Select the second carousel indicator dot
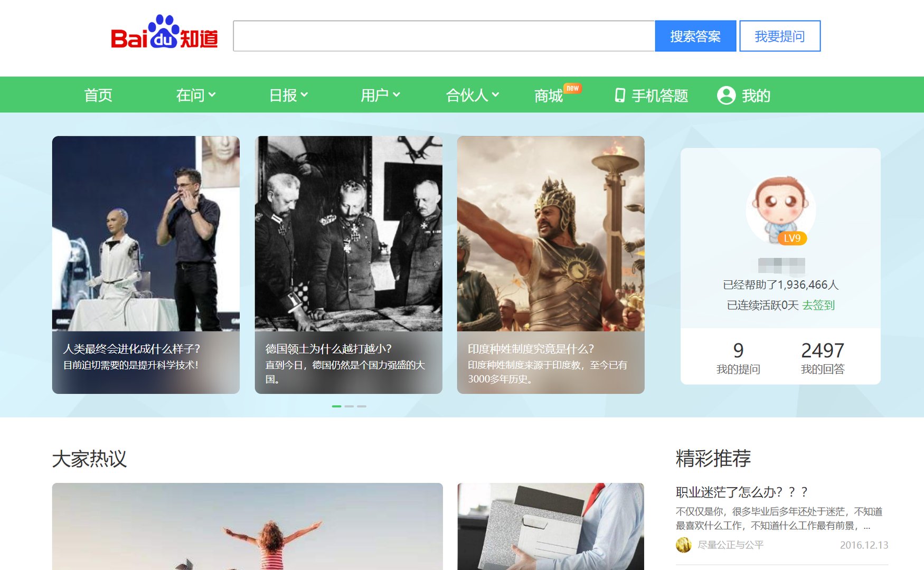Screen dimensions: 924x570 pyautogui.click(x=350, y=406)
